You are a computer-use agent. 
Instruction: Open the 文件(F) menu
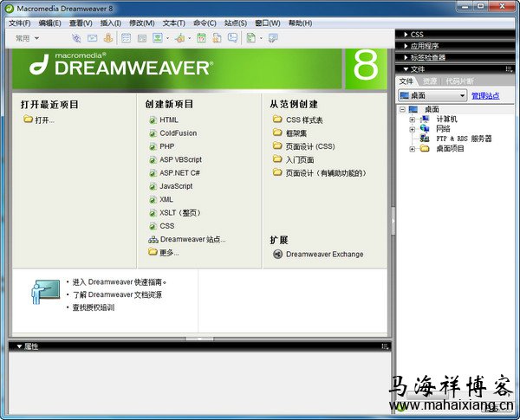click(x=20, y=23)
